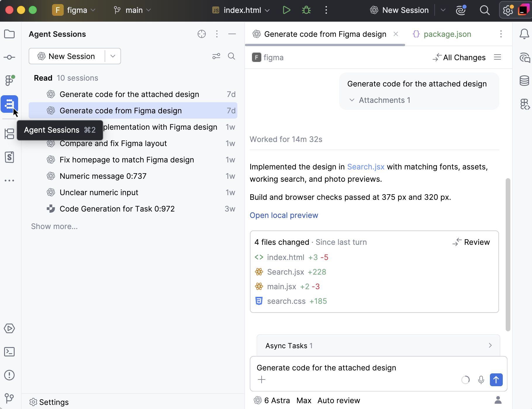532x409 pixels.
Task: Open the Services run icon in sidebar
Action: pyautogui.click(x=9, y=328)
